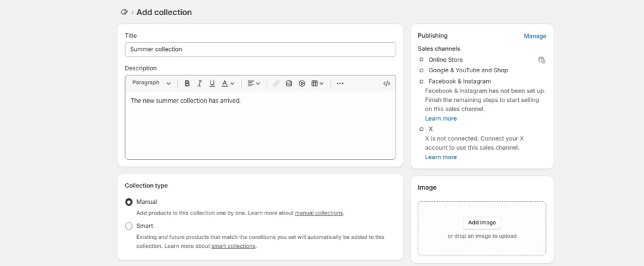
Task: Click the Title input field
Action: pyautogui.click(x=260, y=49)
